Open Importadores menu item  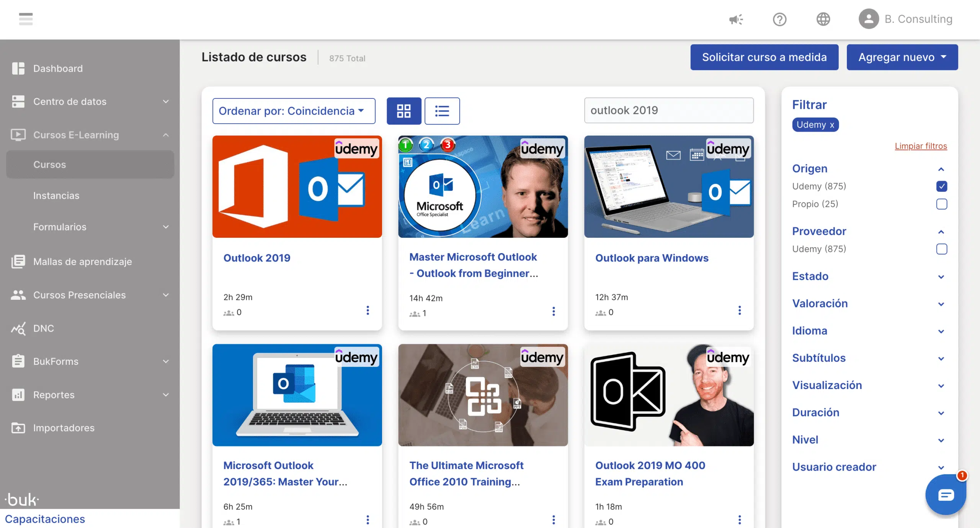coord(64,428)
